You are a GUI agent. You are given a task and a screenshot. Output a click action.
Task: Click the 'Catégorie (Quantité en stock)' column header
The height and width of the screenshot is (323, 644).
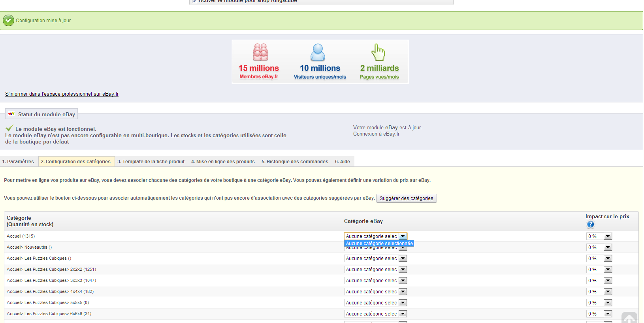(30, 221)
